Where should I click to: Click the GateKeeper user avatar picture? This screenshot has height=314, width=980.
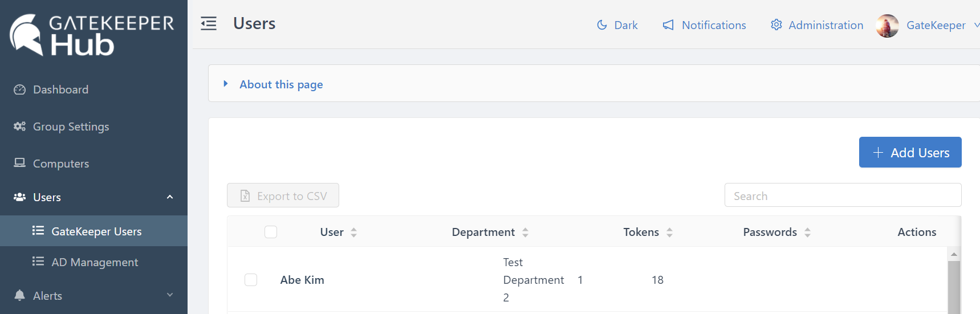887,26
